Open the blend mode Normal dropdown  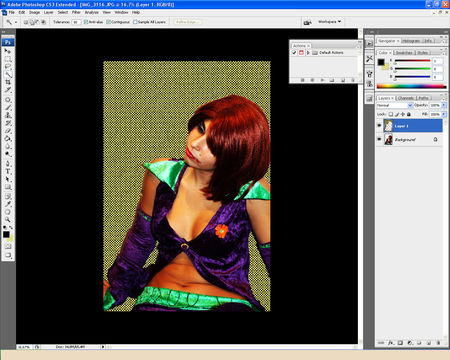pos(394,105)
